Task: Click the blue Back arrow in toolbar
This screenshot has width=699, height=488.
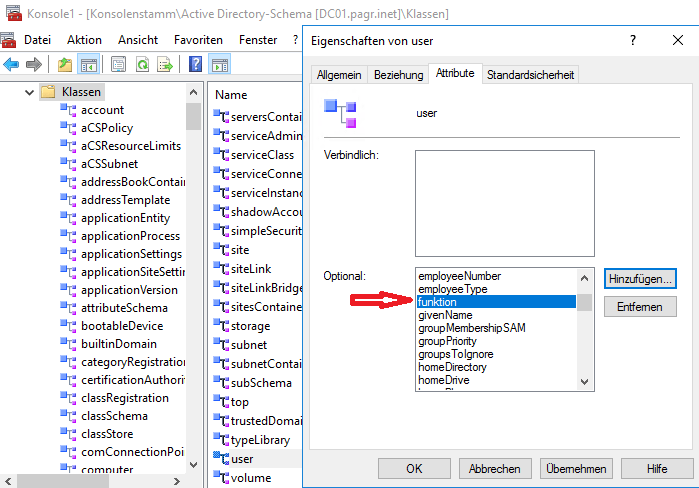Action: [12, 64]
